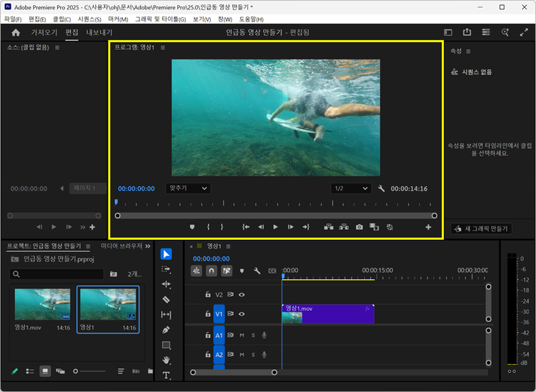Screen dimensions: 536x392
Task: Open the Program monitor wrench settings
Action: pos(382,189)
